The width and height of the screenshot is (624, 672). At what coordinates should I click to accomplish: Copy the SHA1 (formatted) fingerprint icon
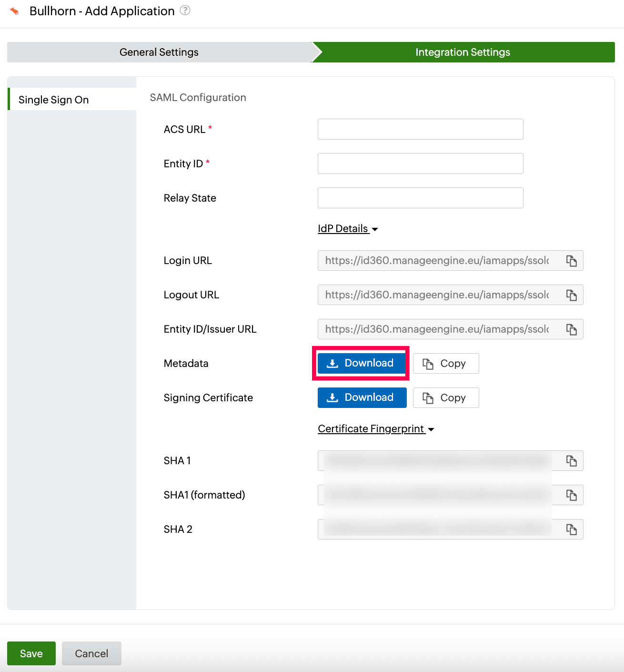571,495
